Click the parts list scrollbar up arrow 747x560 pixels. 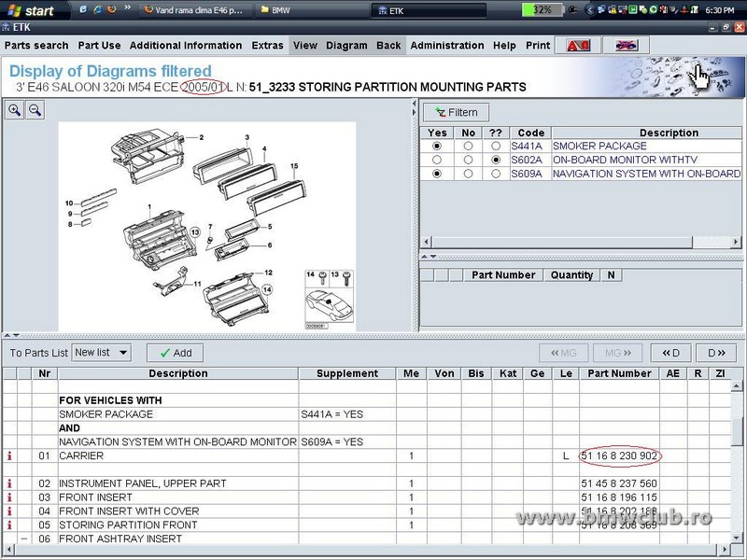[737, 385]
